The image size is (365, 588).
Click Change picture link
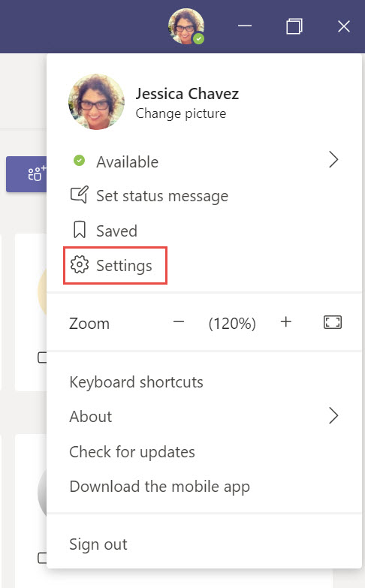pyautogui.click(x=181, y=113)
